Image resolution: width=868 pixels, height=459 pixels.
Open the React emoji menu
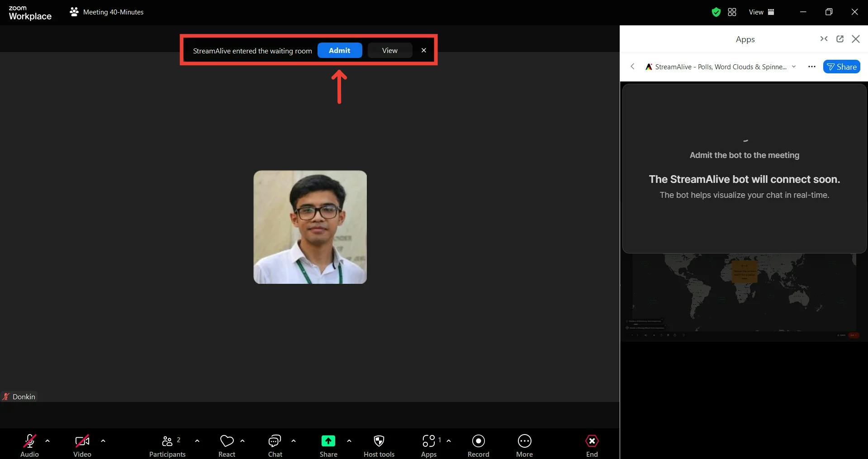tap(227, 445)
